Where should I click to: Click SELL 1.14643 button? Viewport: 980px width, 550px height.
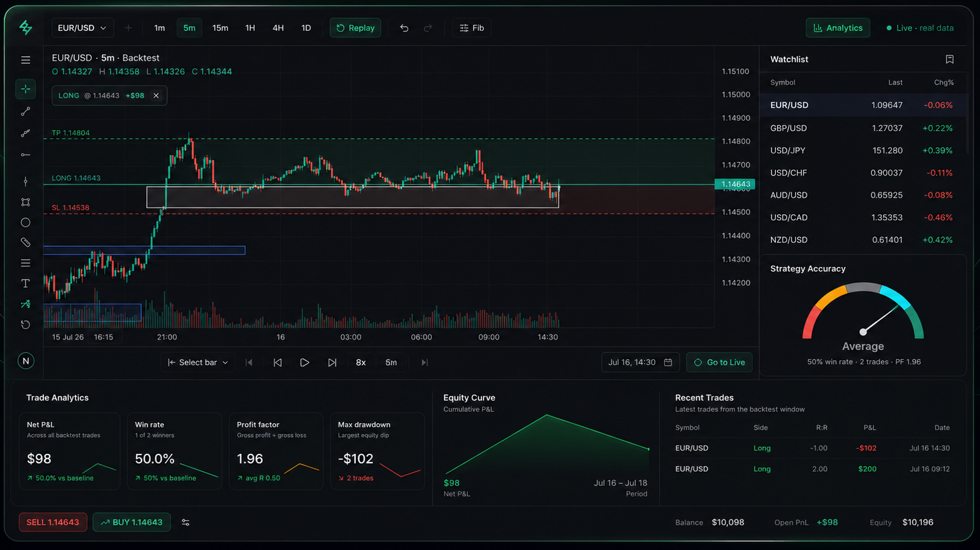click(x=53, y=522)
